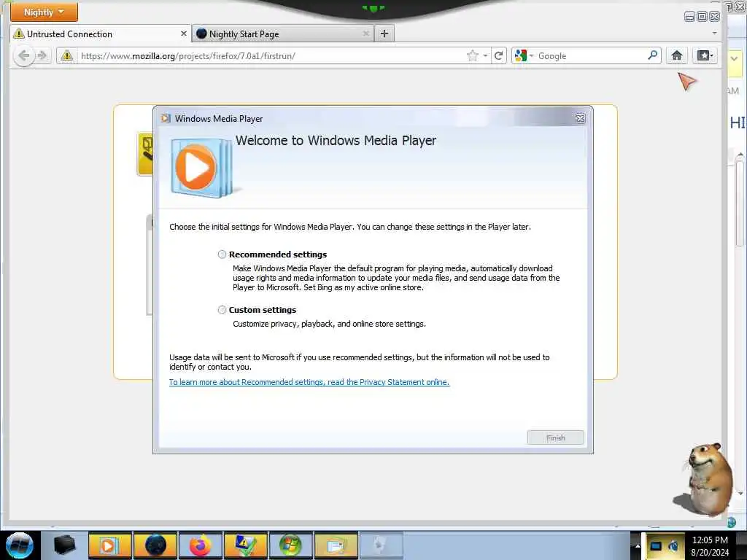Open a new browser tab
This screenshot has width=747, height=560.
click(x=384, y=34)
